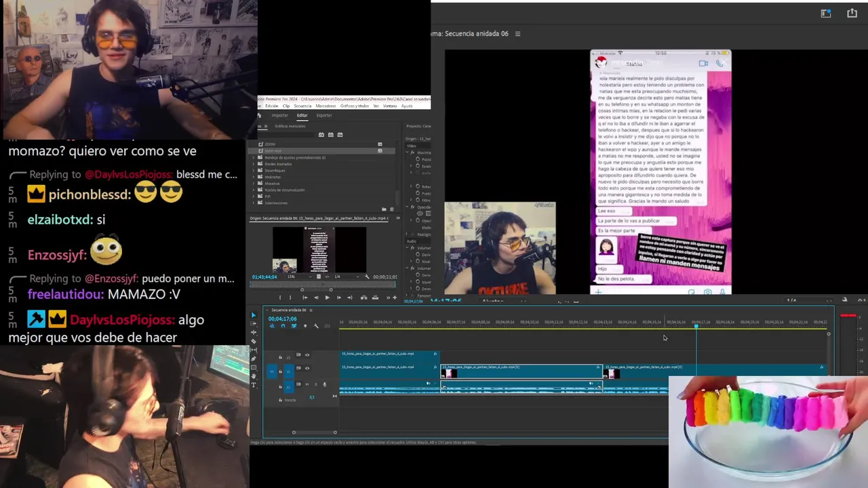Open the Secuencia menu
The image size is (868, 488).
(x=302, y=106)
